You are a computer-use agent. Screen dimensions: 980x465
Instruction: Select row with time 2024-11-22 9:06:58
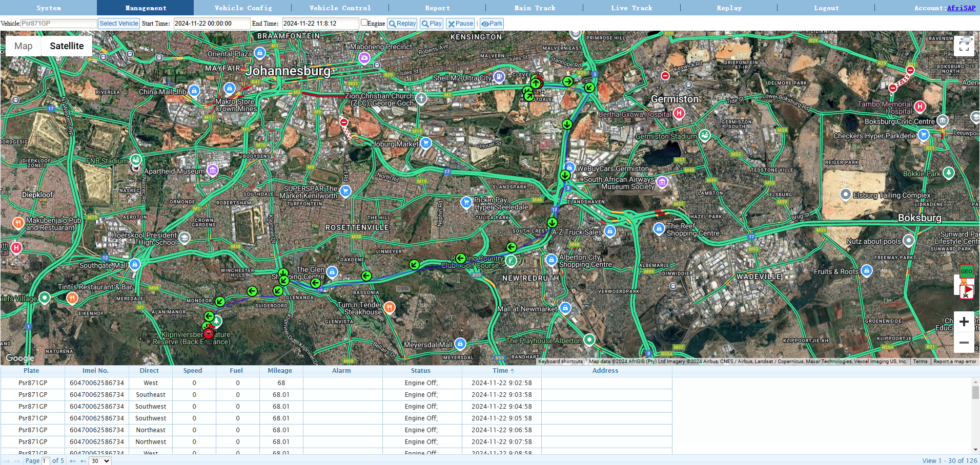pos(336,430)
